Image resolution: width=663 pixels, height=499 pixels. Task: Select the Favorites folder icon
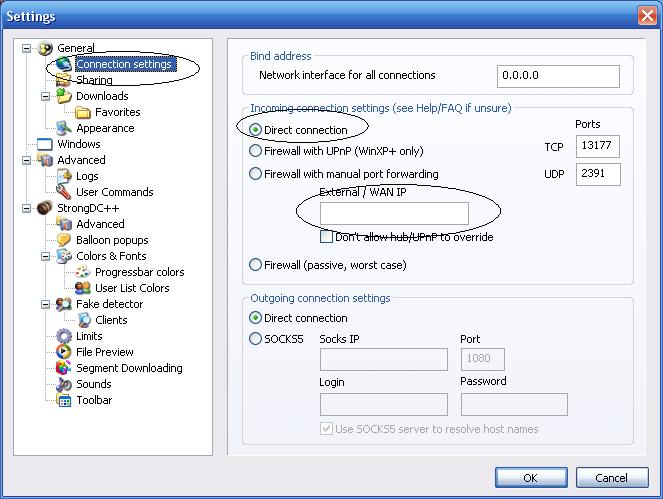[x=83, y=112]
